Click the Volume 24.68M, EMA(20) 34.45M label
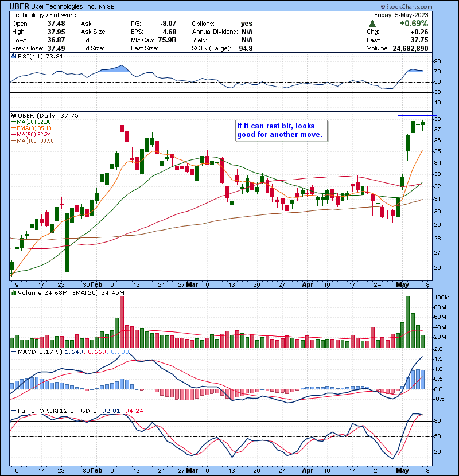 click(71, 292)
